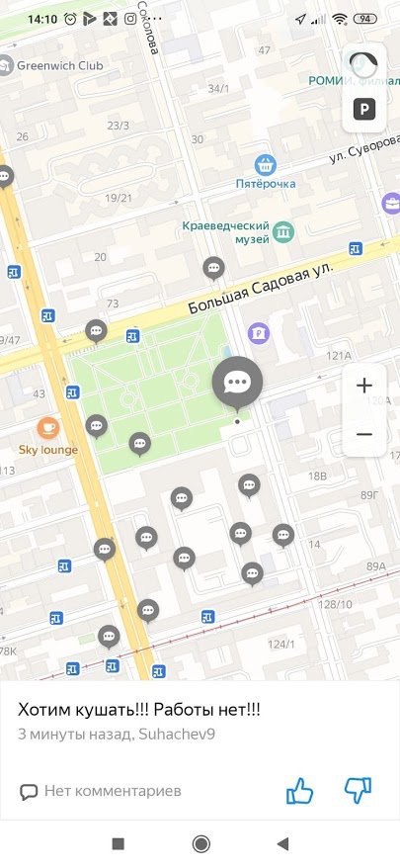Select the bus stop icon near Краеведческий музей
The image size is (400, 868).
[356, 248]
